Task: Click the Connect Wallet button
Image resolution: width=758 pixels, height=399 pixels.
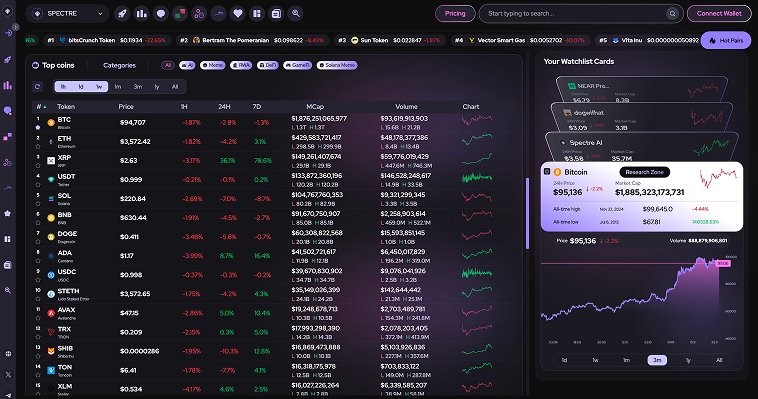Action: [719, 14]
